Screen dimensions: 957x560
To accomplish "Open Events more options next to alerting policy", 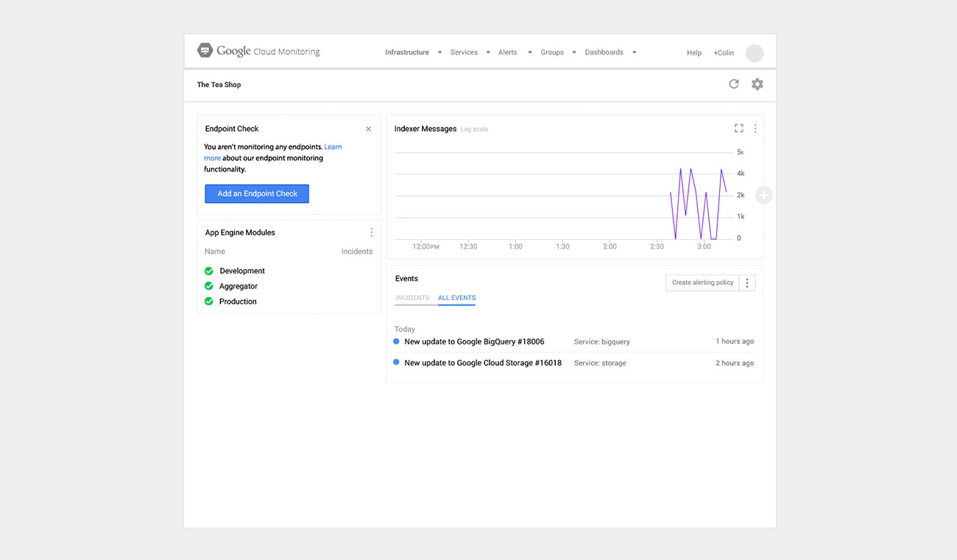I will 747,283.
